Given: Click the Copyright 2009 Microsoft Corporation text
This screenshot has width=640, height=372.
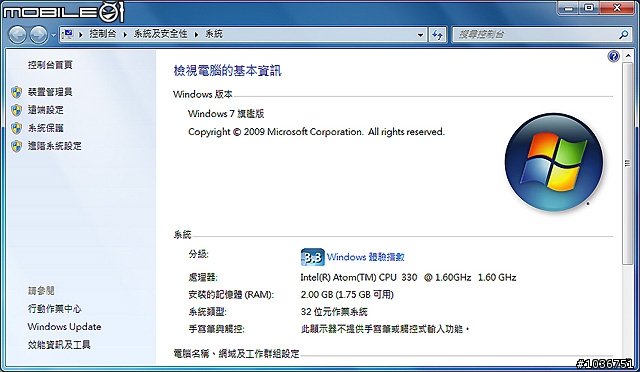Looking at the screenshot, I should coord(316,132).
